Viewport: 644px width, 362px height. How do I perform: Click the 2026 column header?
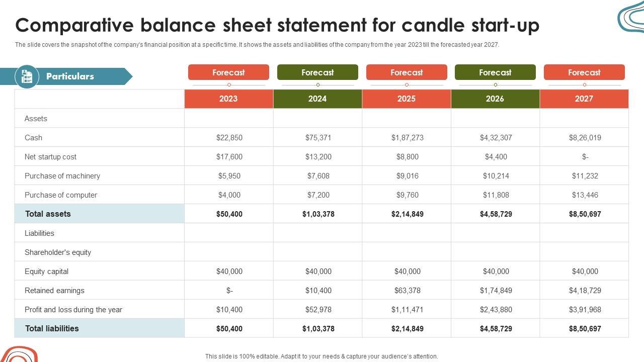coord(495,99)
